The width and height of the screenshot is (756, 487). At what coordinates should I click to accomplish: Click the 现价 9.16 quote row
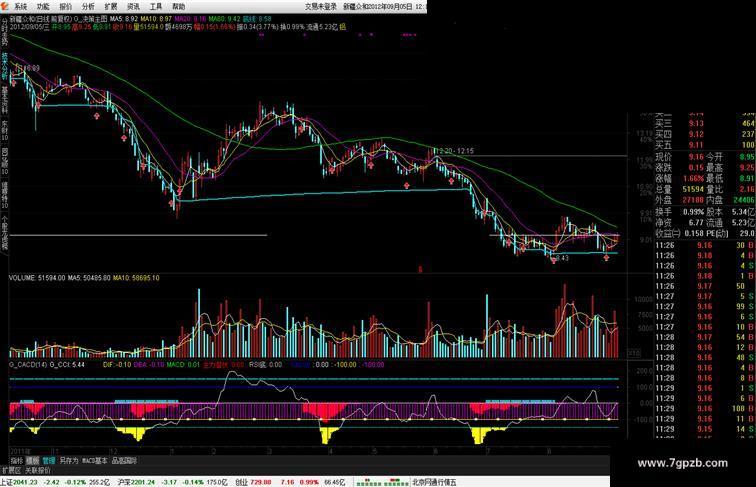680,157
